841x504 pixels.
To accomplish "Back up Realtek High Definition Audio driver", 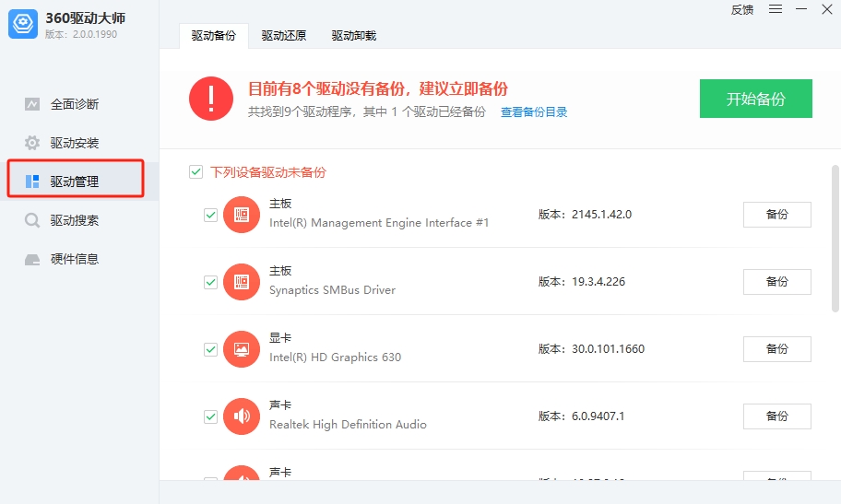I will [x=776, y=416].
